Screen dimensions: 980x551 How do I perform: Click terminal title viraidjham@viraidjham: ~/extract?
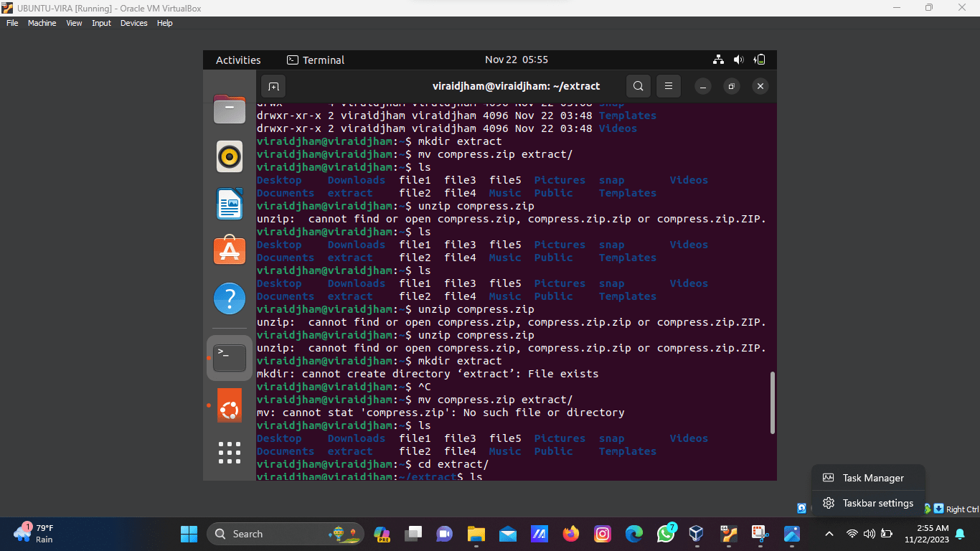(516, 86)
